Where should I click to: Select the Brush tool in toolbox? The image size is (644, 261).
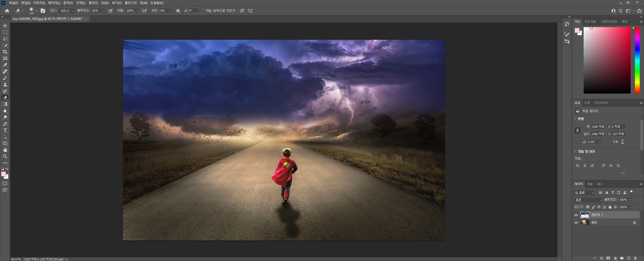pyautogui.click(x=5, y=78)
